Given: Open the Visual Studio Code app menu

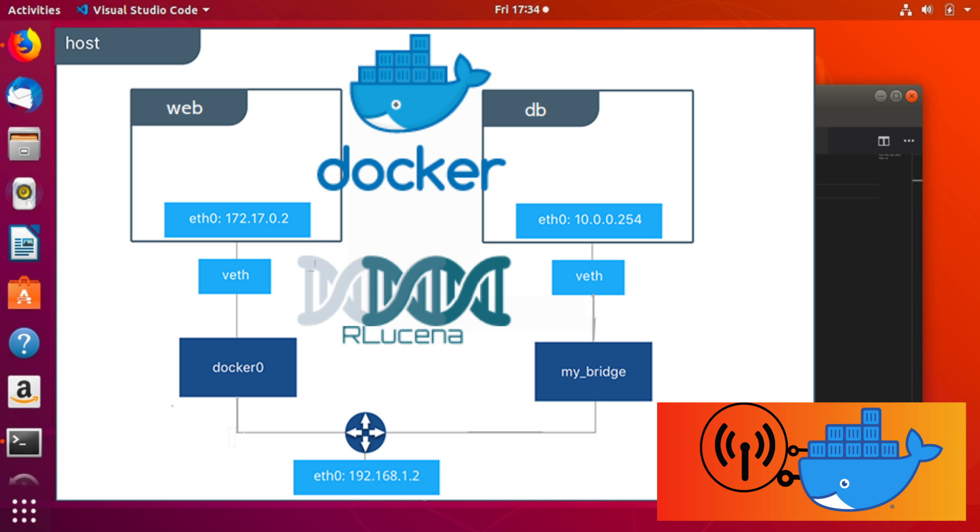Looking at the screenshot, I should point(143,10).
